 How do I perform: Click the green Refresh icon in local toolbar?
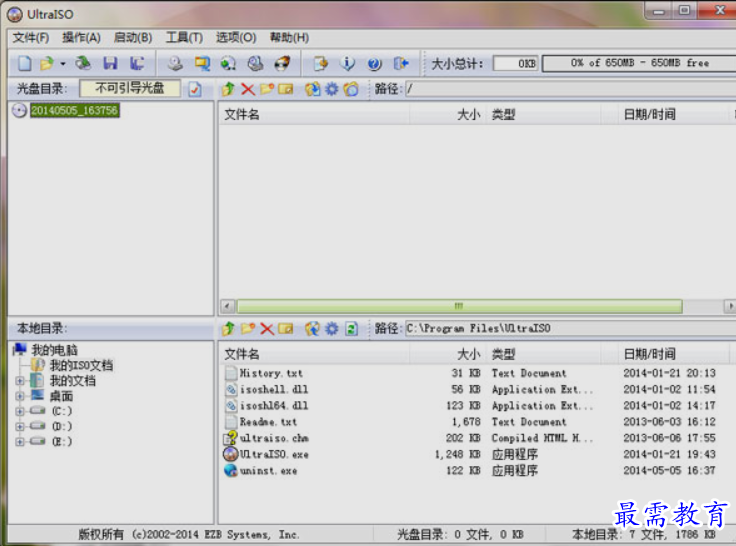(x=351, y=329)
